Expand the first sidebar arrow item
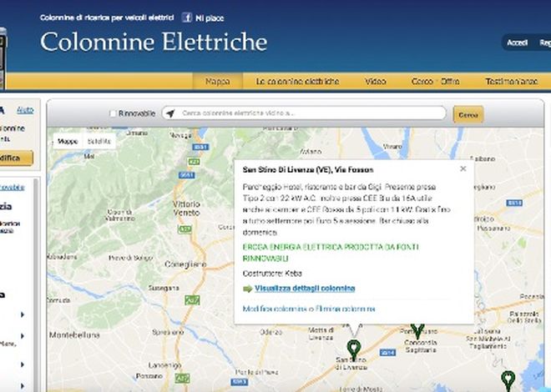The width and height of the screenshot is (551, 392). click(x=23, y=314)
